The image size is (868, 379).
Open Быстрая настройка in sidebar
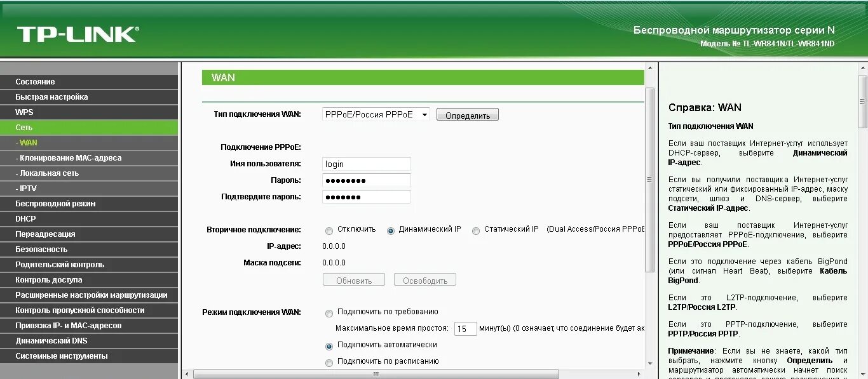pyautogui.click(x=89, y=97)
